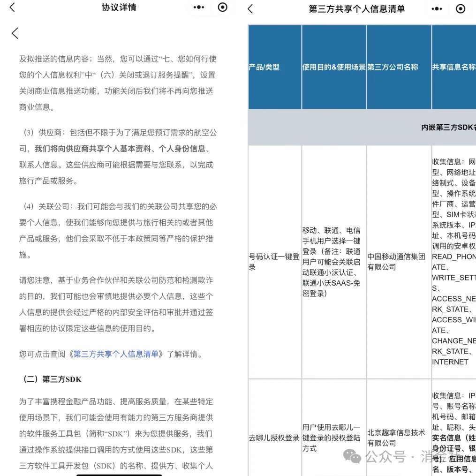Viewport: 476px width, 476px height.
Task: Open 第三方共享个人信息清单 hyperlink
Action: click(x=116, y=354)
